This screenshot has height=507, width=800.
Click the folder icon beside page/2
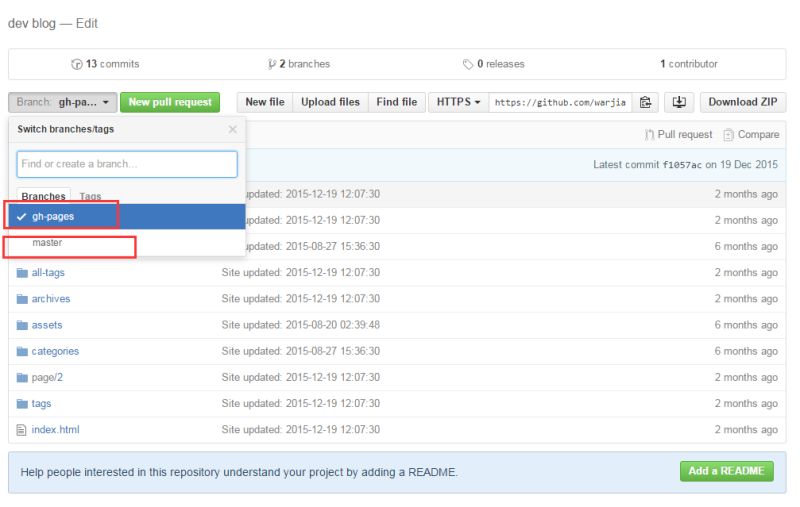click(x=22, y=378)
